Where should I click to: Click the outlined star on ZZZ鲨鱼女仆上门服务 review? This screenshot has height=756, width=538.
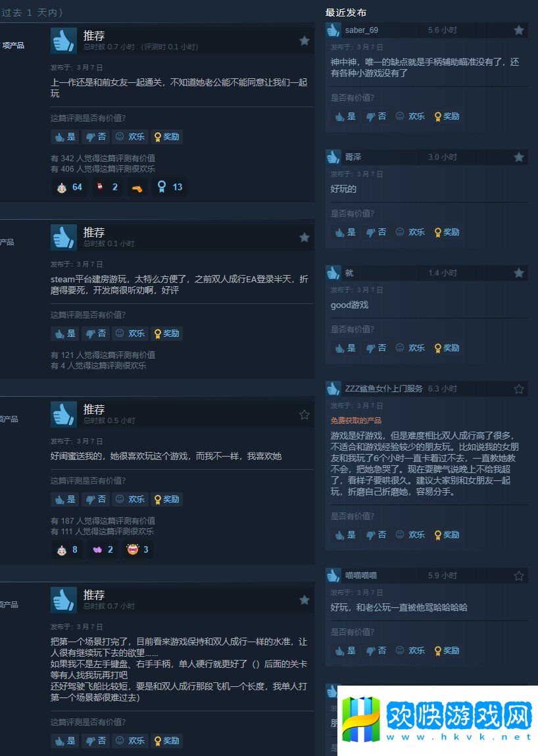(x=519, y=389)
